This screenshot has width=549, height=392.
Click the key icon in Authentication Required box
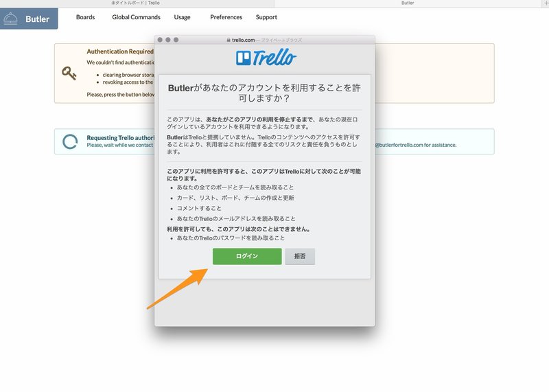coord(69,73)
